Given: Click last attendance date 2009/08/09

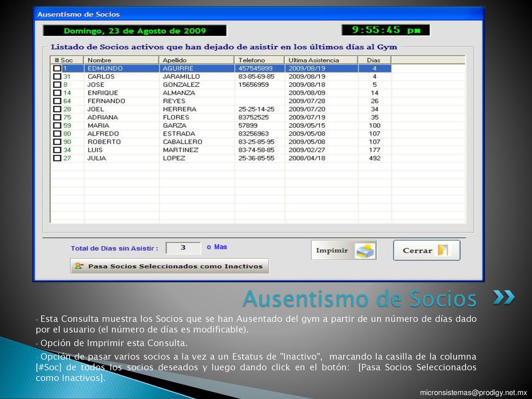Looking at the screenshot, I should pos(307,92).
